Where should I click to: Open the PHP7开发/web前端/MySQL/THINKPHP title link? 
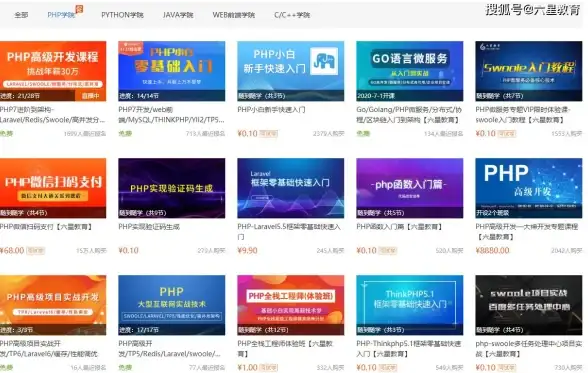click(171, 115)
